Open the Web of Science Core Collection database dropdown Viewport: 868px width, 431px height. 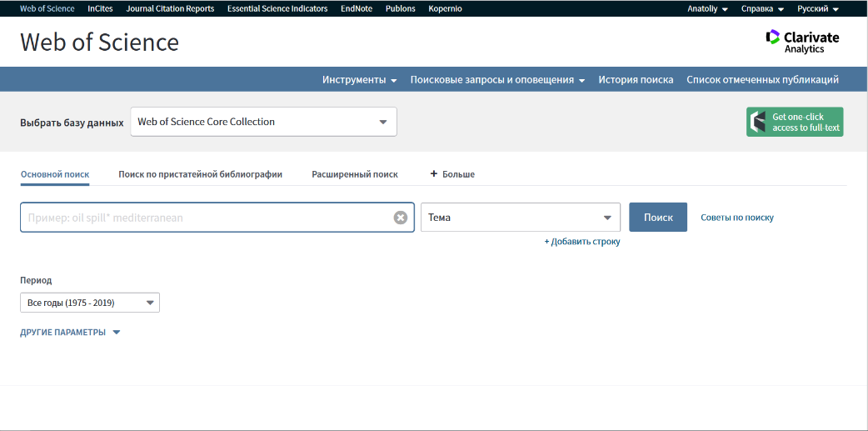(x=263, y=122)
